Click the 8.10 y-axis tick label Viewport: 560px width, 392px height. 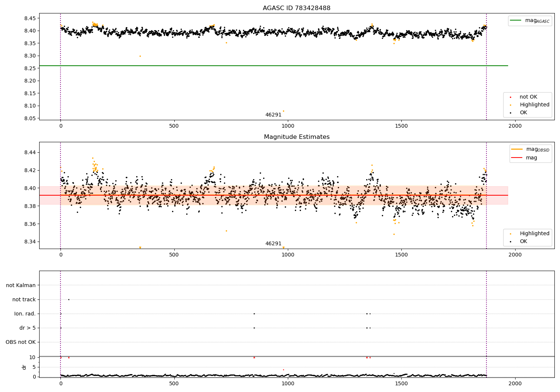pos(29,106)
